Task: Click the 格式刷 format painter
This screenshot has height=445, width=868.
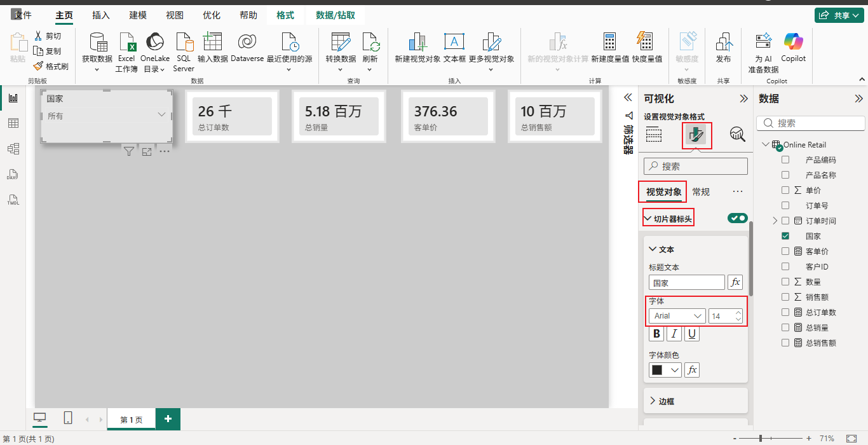Action: click(x=51, y=66)
